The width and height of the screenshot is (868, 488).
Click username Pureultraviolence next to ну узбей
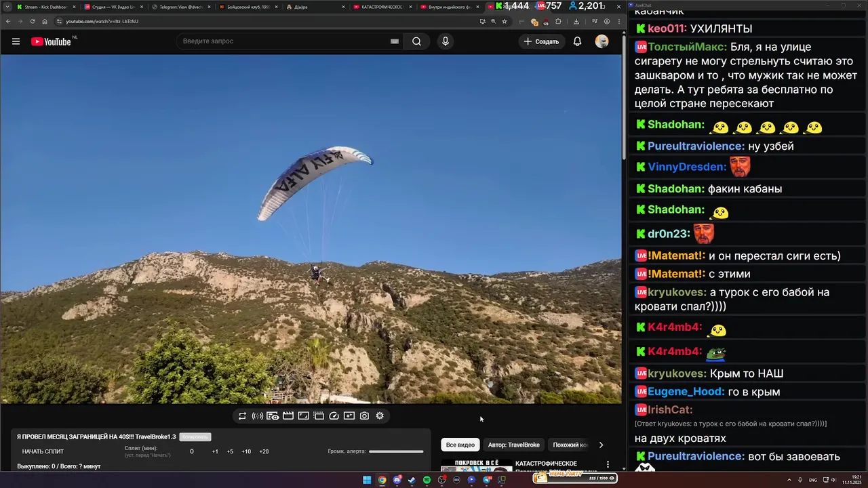(696, 146)
